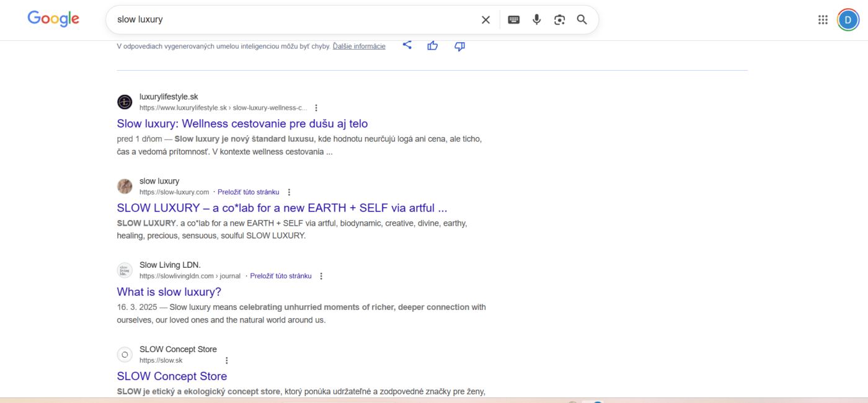868x403 pixels.
Task: Click the luxurylifestyle.sk site favicon
Action: click(x=125, y=102)
